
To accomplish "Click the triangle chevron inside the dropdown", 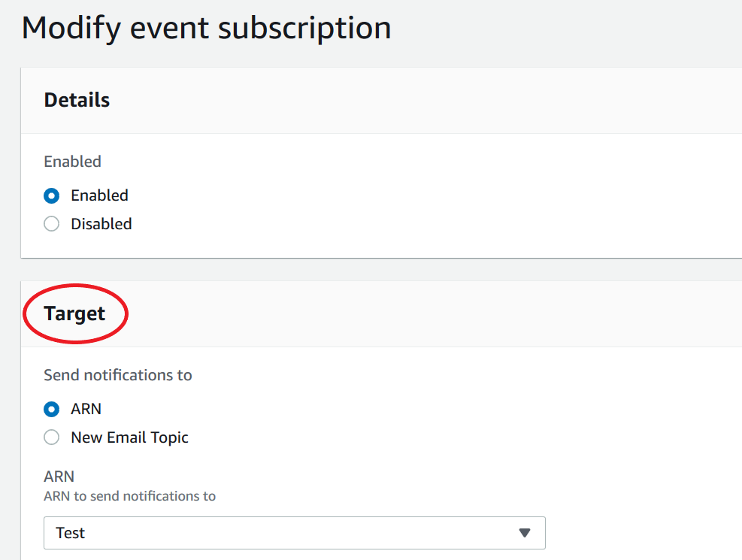I will [x=525, y=533].
